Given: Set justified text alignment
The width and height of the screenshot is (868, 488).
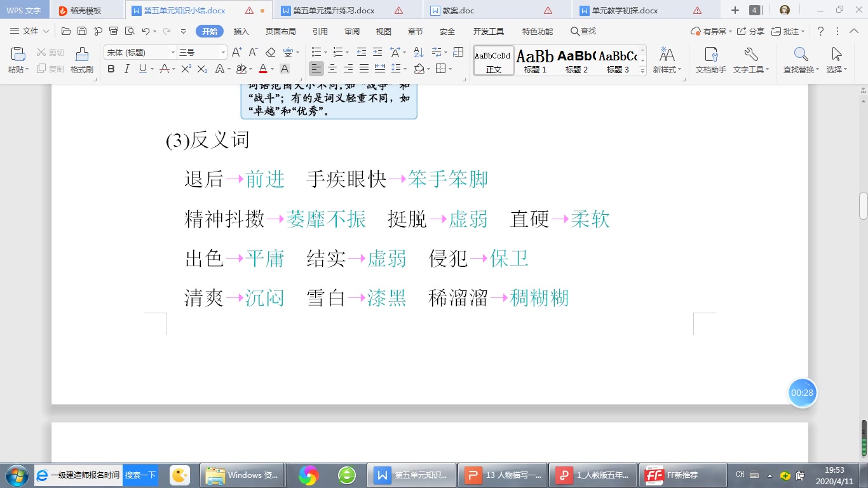Looking at the screenshot, I should 364,69.
